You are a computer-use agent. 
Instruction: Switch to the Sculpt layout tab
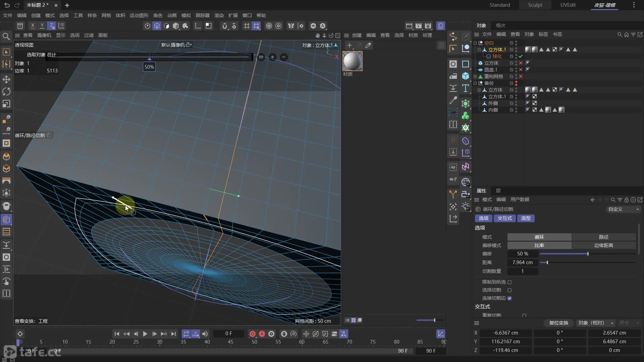[535, 5]
